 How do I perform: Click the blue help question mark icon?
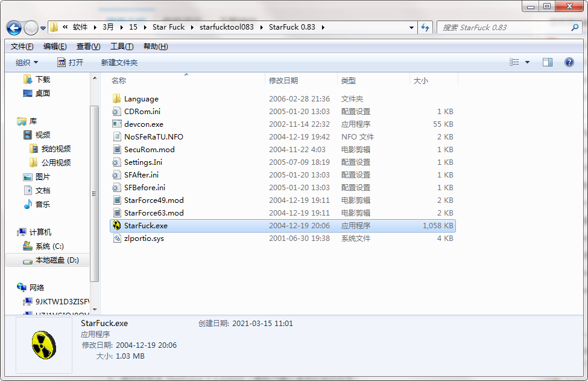tap(569, 62)
